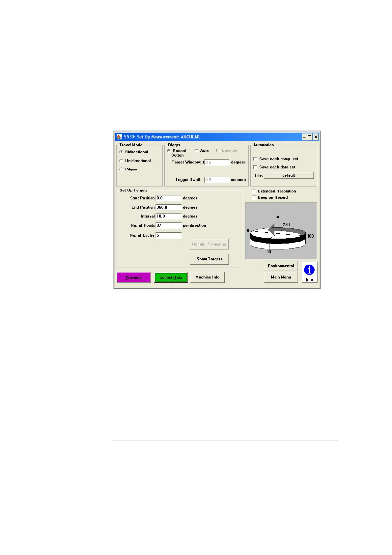Click the Start Position input field
Screen dimensions: 392x555
coord(169,198)
